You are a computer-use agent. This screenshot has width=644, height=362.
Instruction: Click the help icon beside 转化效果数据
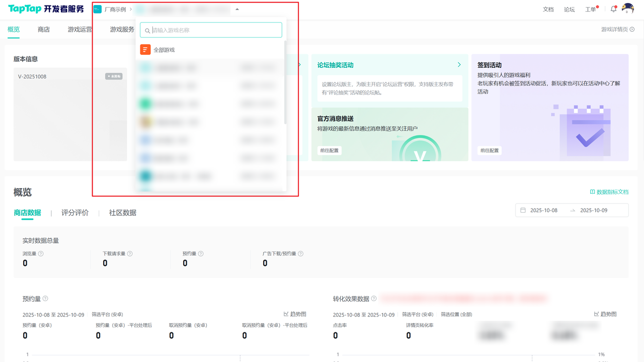(x=374, y=299)
